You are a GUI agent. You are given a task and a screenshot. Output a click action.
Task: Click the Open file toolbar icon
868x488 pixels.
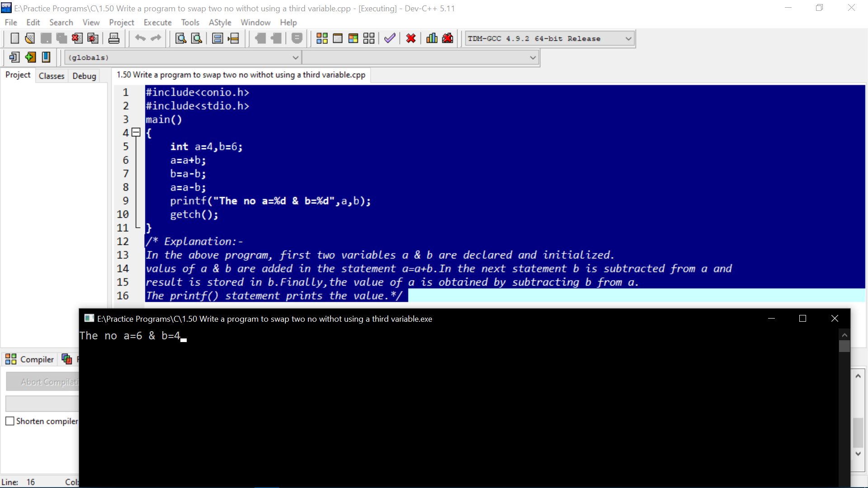30,38
